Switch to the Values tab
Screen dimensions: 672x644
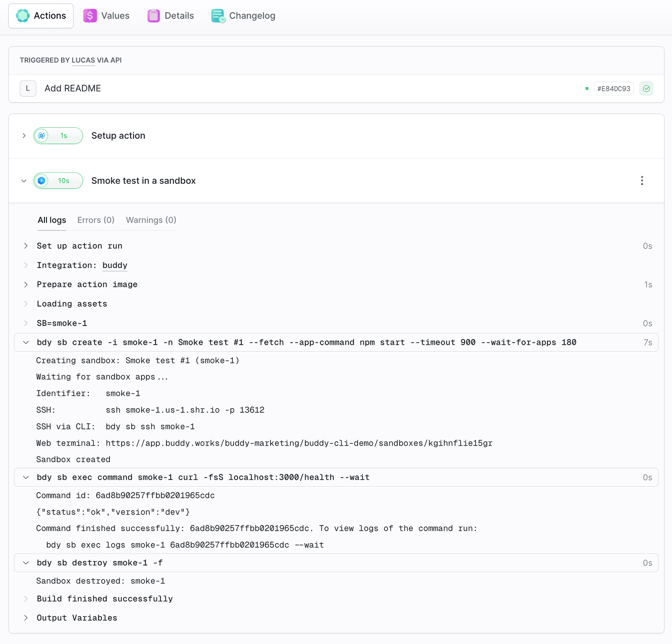[106, 16]
